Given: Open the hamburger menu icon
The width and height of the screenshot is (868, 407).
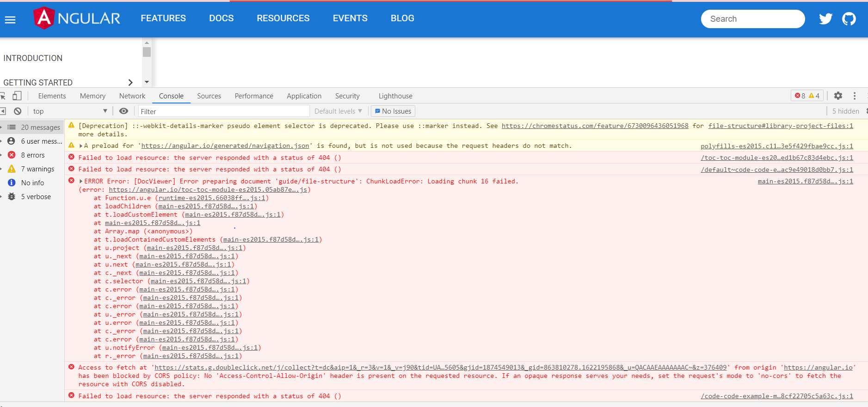Looking at the screenshot, I should 10,19.
